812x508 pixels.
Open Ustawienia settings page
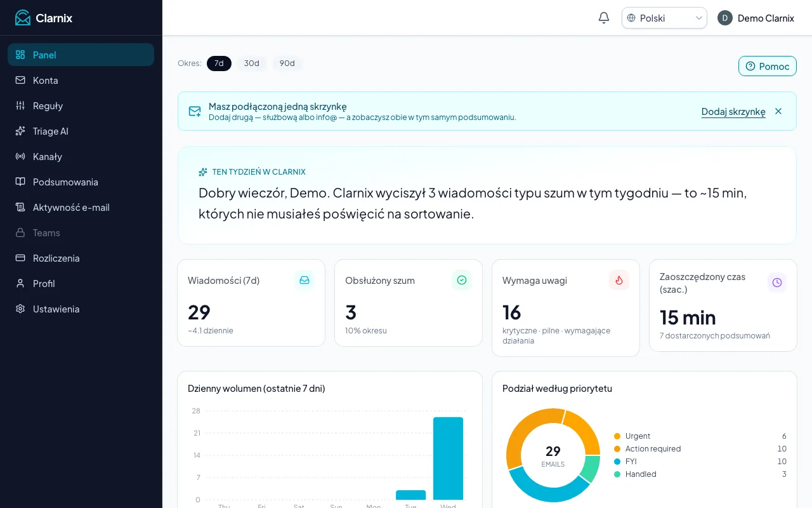(81, 309)
